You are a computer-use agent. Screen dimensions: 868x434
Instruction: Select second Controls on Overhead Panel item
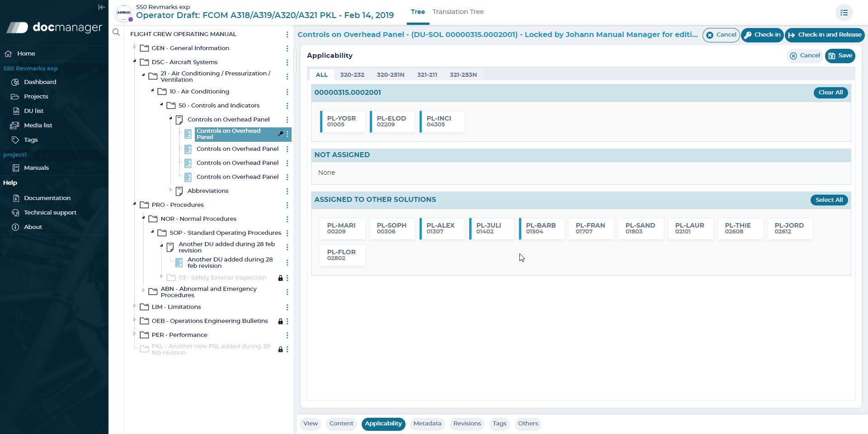pos(237,149)
